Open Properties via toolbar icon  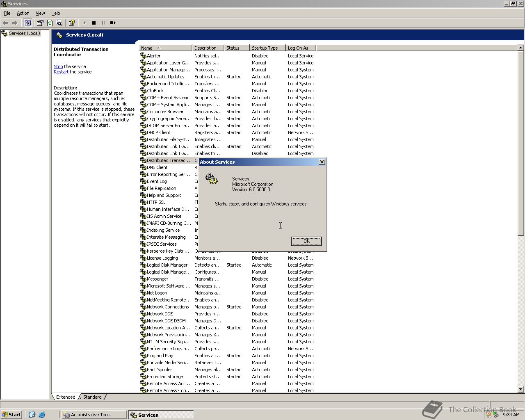pyautogui.click(x=40, y=23)
